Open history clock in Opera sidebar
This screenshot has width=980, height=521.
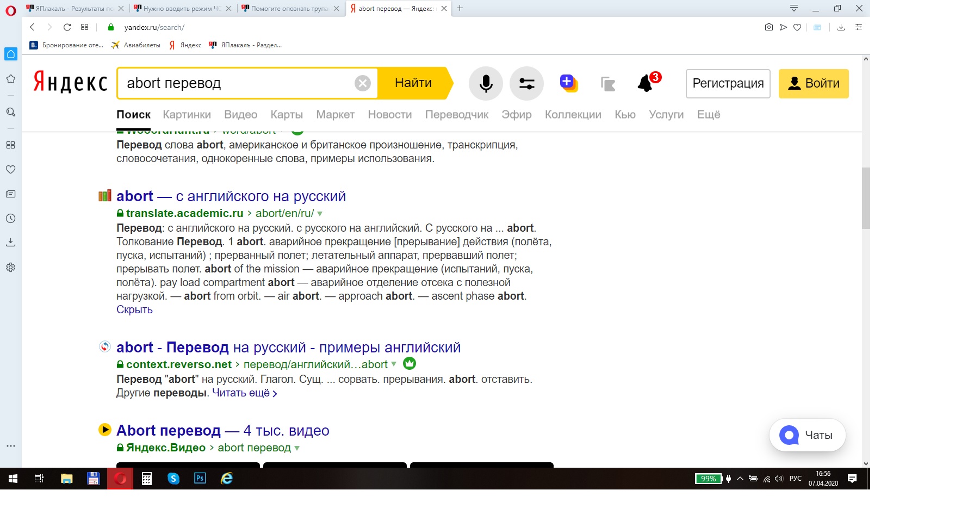[x=10, y=218]
